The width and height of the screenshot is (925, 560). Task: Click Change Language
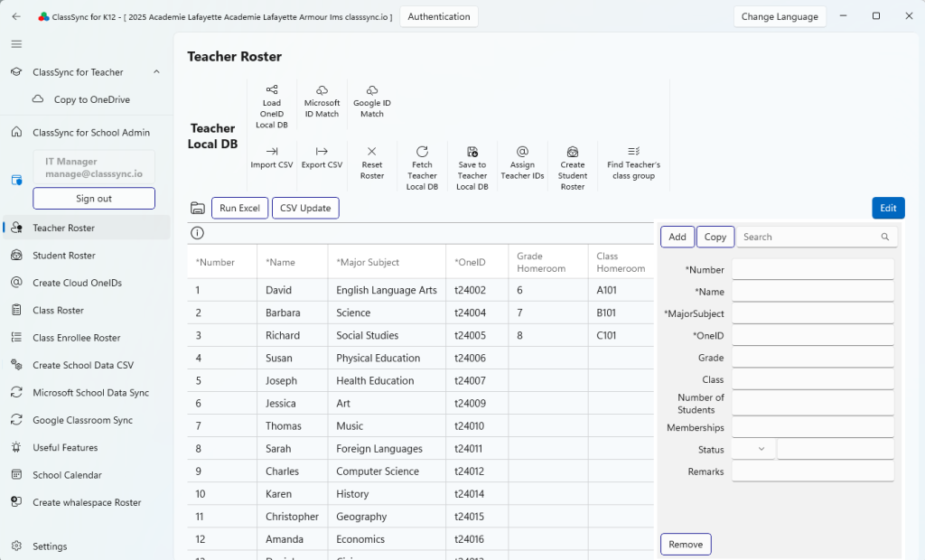pos(780,16)
